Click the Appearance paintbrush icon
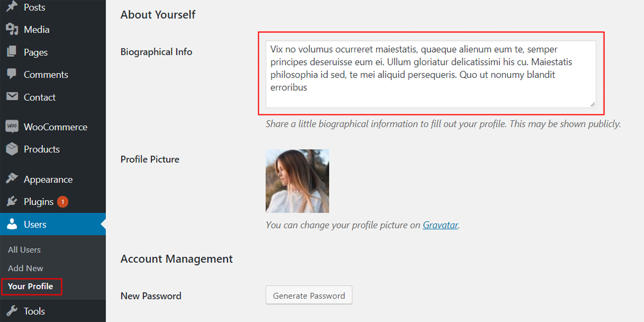 tap(12, 179)
